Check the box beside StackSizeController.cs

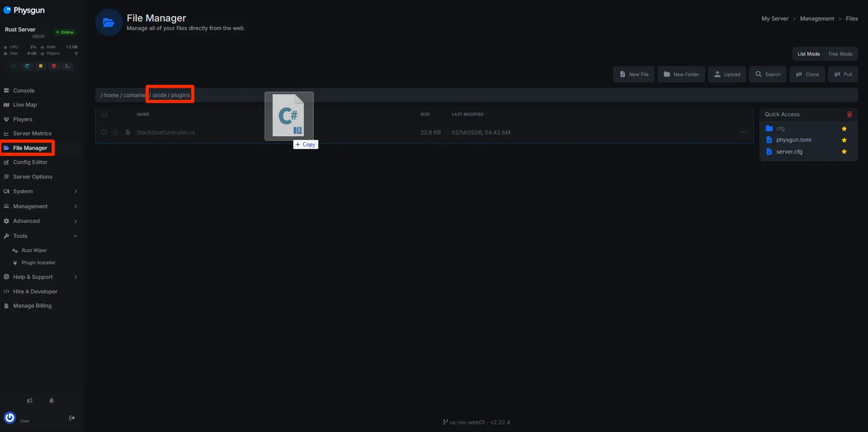point(104,133)
